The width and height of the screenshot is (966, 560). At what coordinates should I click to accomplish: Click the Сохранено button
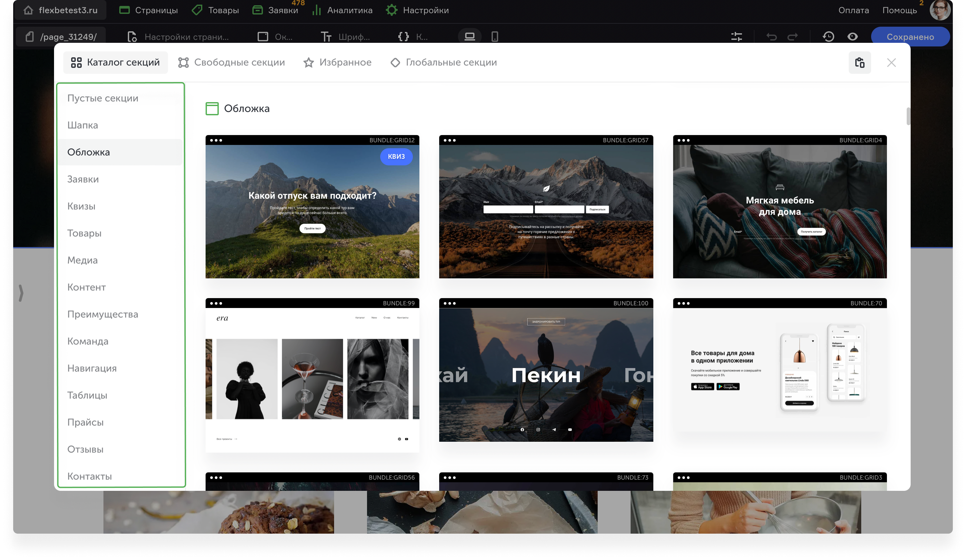910,37
